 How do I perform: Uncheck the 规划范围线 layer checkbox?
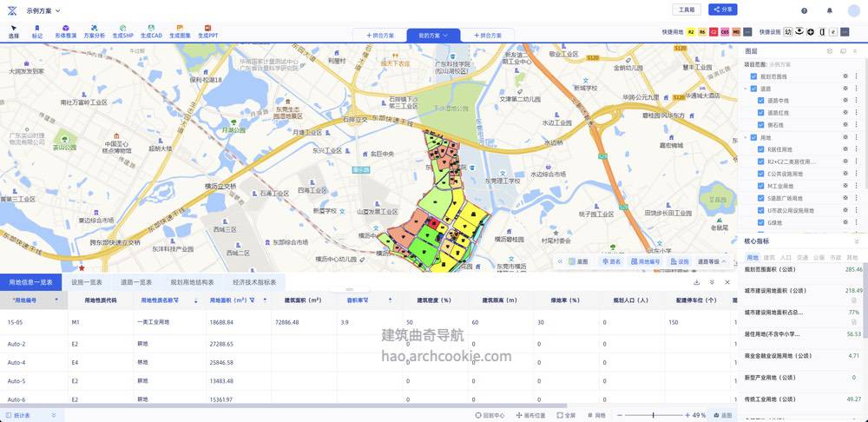tap(753, 76)
